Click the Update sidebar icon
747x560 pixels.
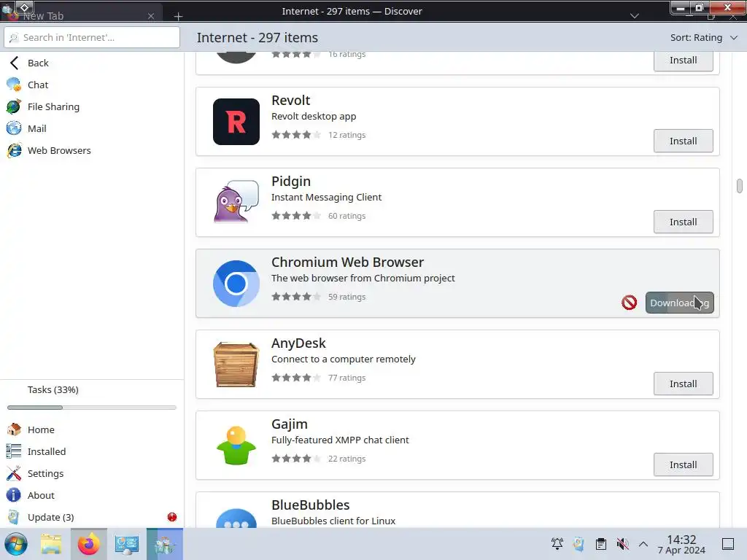tap(14, 517)
